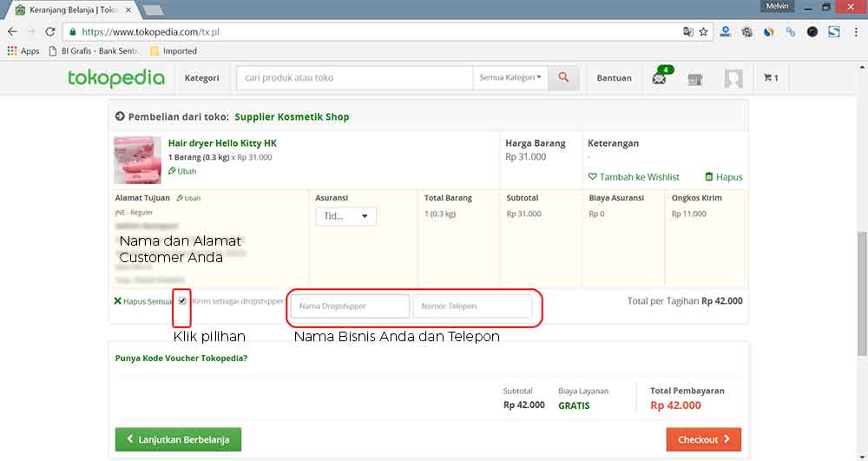Open a new browser tab

point(153,10)
